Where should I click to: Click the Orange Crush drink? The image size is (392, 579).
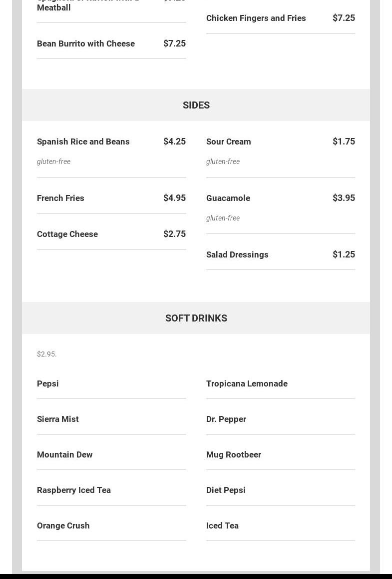pyautogui.click(x=63, y=525)
